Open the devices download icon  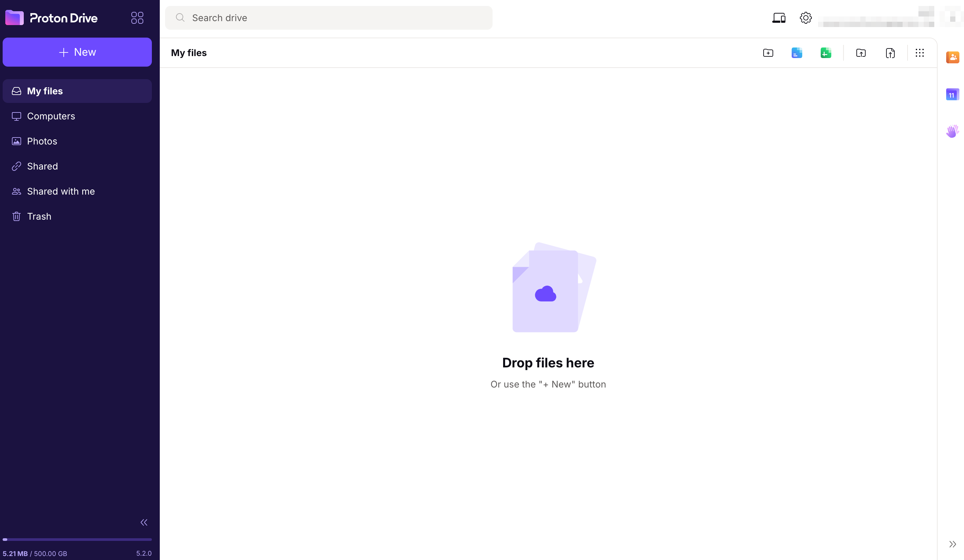click(x=778, y=17)
